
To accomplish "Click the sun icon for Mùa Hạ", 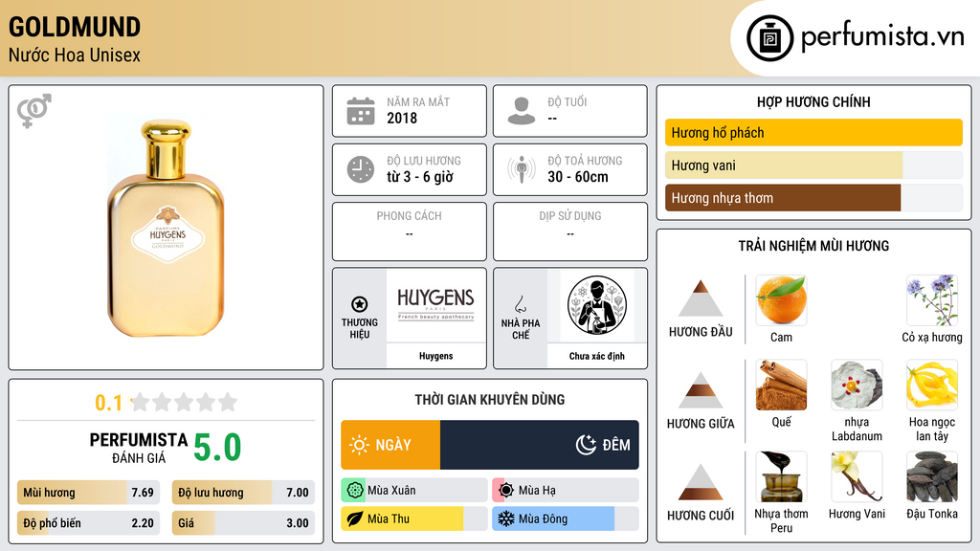I will coord(506,491).
